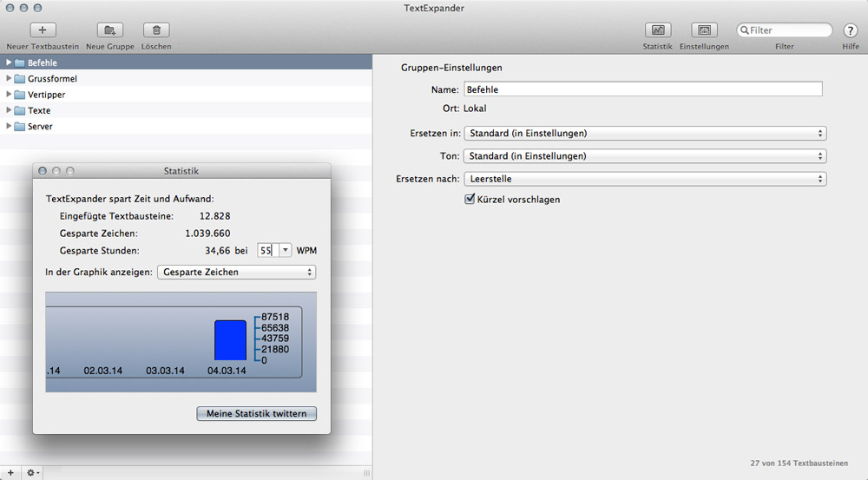This screenshot has width=868, height=480.
Task: Click the 03.03.14 date label in graph
Action: pyautogui.click(x=165, y=371)
